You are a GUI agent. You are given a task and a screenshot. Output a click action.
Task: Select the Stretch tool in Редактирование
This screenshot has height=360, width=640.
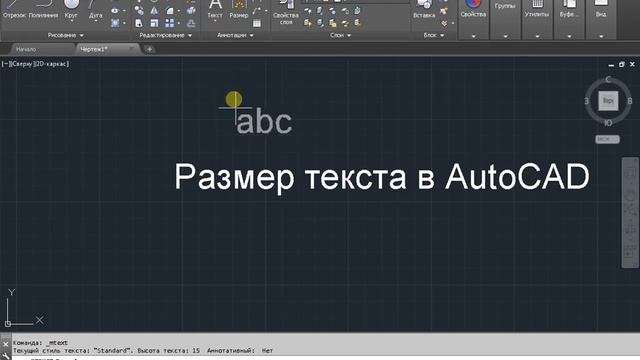pyautogui.click(x=139, y=23)
